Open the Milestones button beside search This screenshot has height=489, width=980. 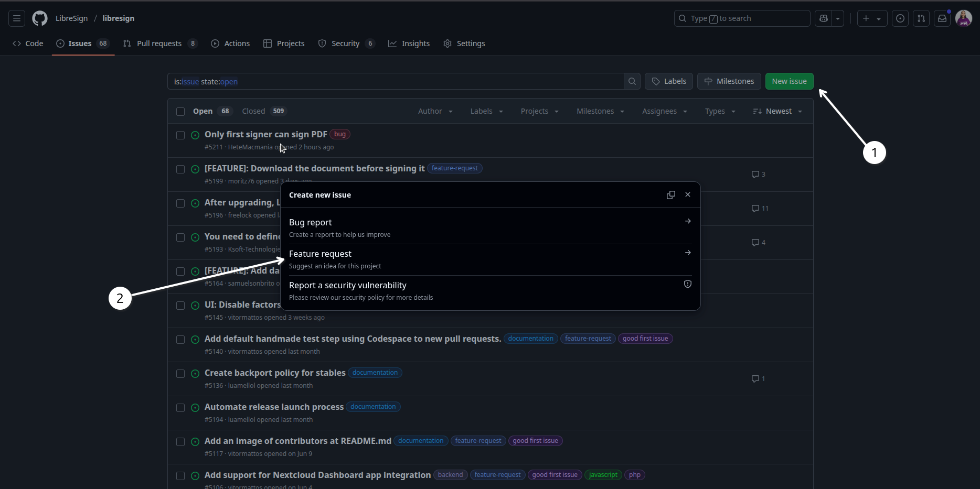(729, 81)
